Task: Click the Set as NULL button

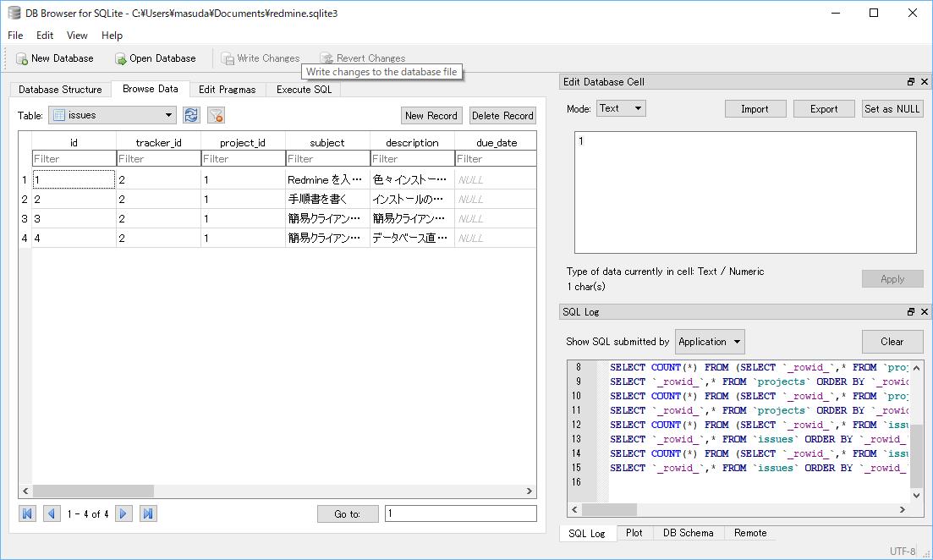Action: (x=892, y=109)
